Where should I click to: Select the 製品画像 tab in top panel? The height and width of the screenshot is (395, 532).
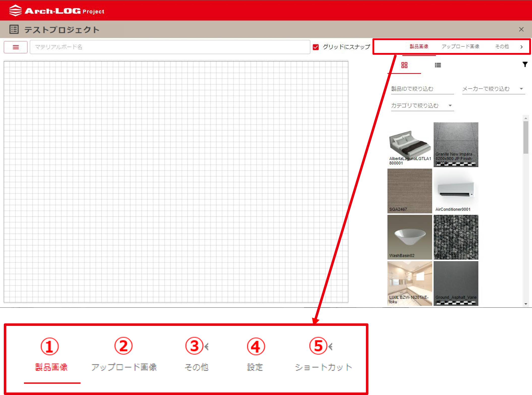(x=419, y=46)
